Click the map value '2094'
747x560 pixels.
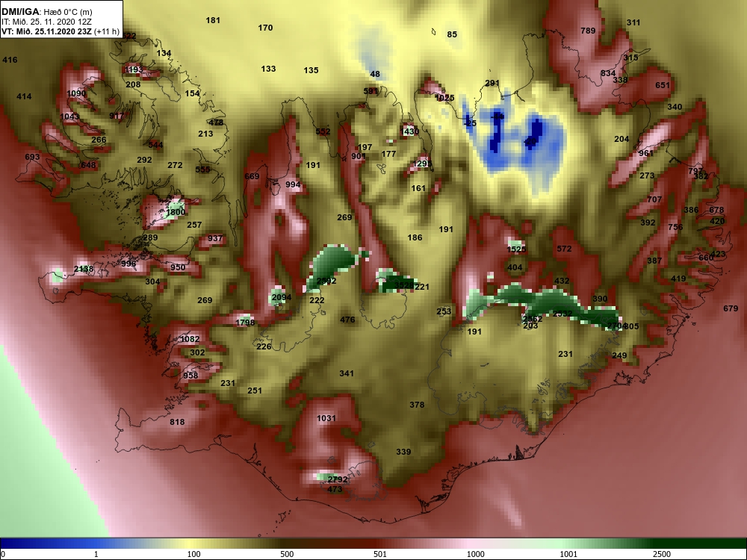(x=282, y=297)
